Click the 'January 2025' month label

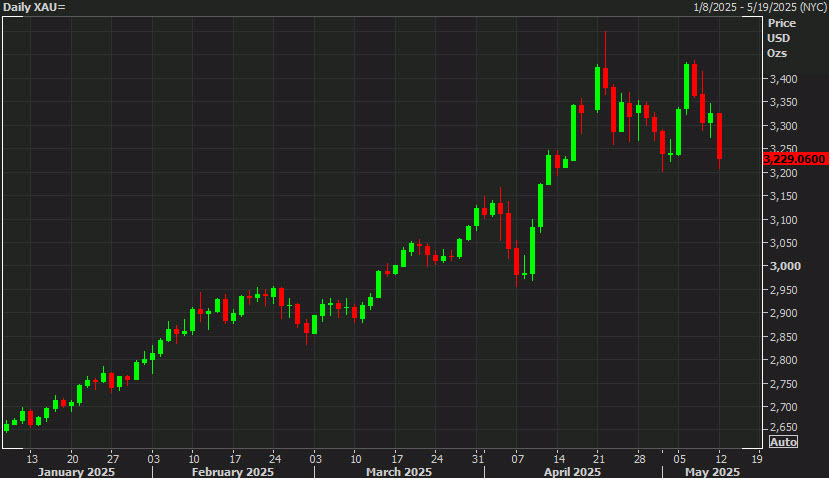tap(76, 472)
